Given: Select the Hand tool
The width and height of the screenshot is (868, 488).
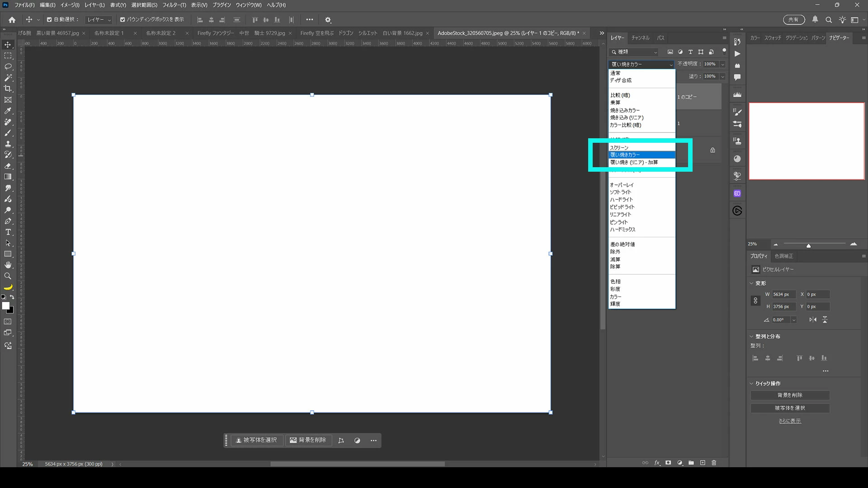Looking at the screenshot, I should [8, 265].
